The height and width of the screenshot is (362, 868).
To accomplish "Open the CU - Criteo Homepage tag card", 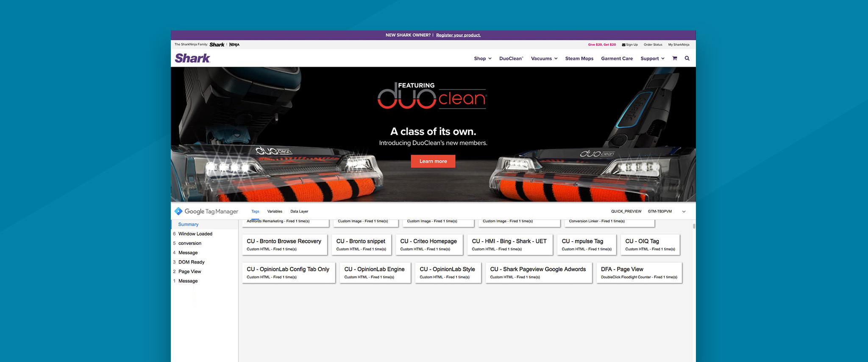I will tap(429, 245).
